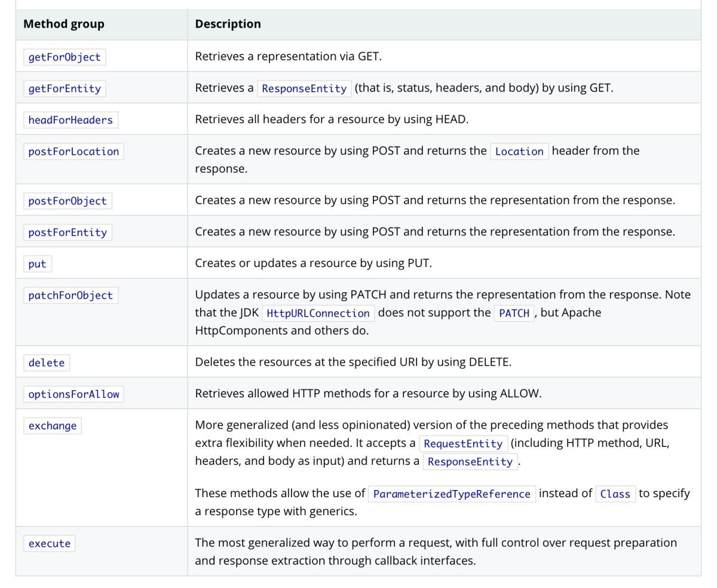Click the getForObject method code label
Viewport: 717px width, 588px height.
click(x=65, y=57)
